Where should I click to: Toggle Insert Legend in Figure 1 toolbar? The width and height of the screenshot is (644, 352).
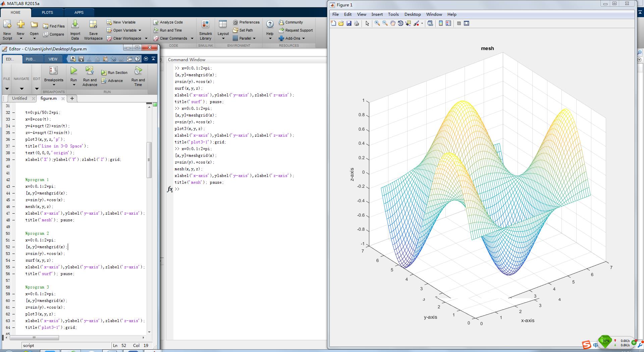pos(448,23)
